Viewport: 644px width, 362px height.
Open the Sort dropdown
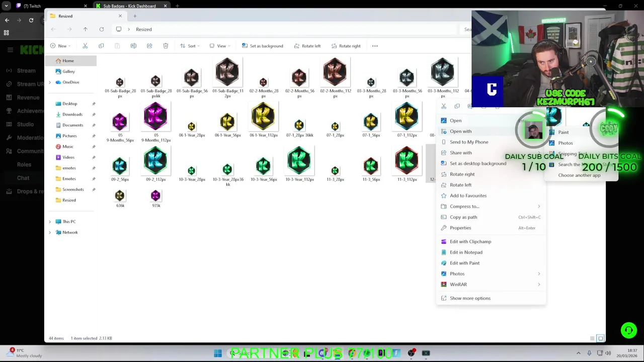coord(189,46)
